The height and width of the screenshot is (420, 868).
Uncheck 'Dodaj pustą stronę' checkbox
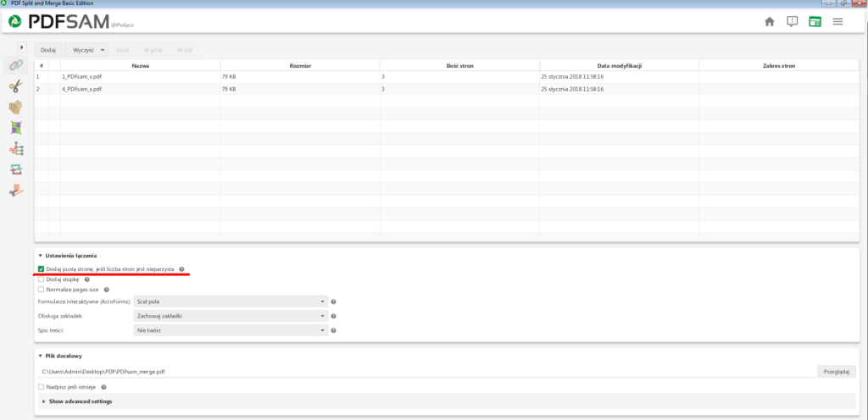pyautogui.click(x=42, y=268)
